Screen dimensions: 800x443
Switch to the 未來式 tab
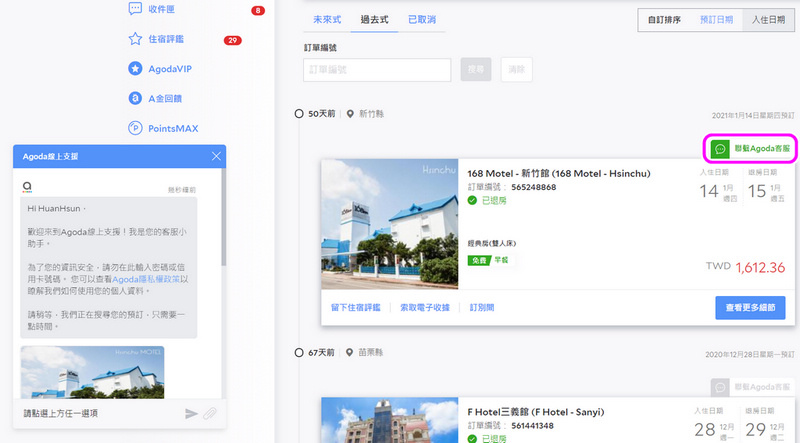pos(327,19)
